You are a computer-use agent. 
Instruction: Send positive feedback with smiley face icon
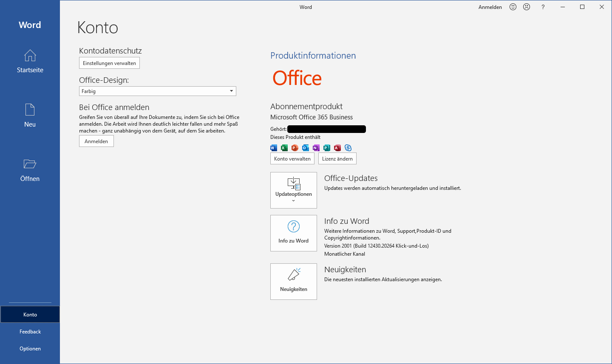pos(513,7)
